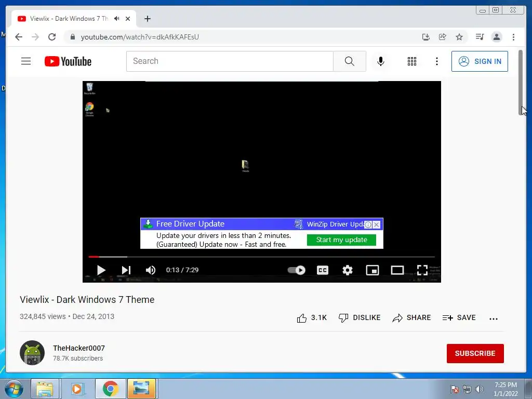Open Chrome media controls icon
The image size is (532, 399).
point(480,37)
